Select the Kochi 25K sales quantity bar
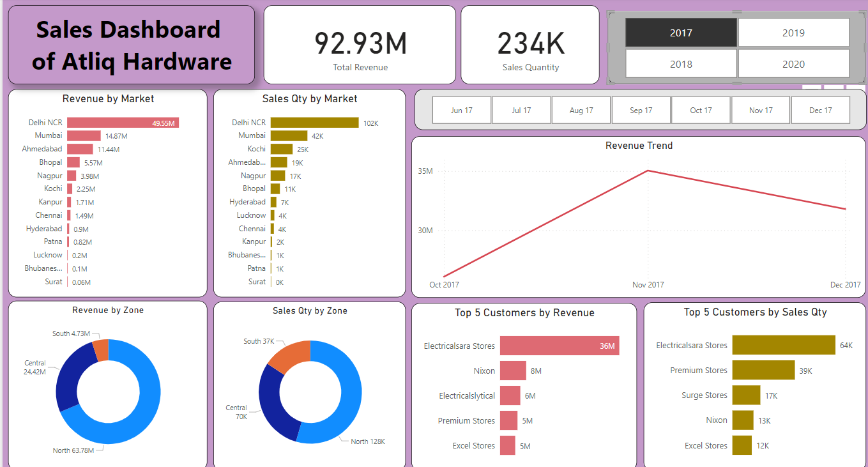The width and height of the screenshot is (868, 467). pyautogui.click(x=281, y=149)
